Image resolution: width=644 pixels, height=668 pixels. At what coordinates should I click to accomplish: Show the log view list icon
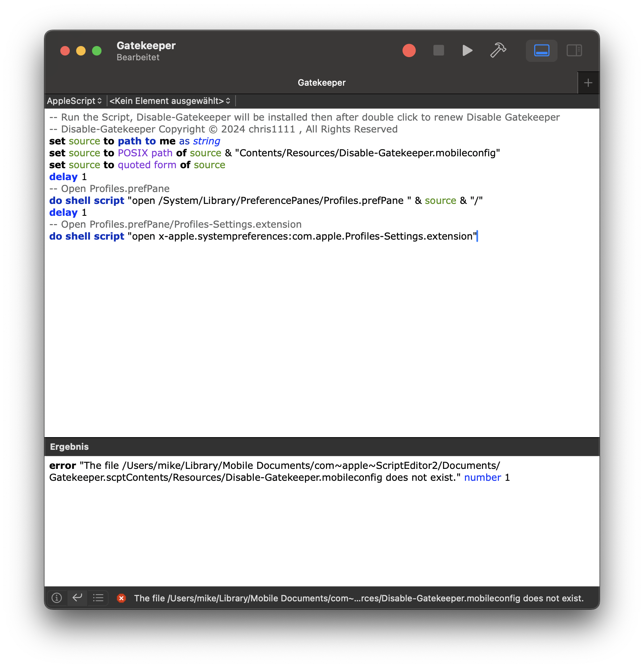tap(98, 598)
